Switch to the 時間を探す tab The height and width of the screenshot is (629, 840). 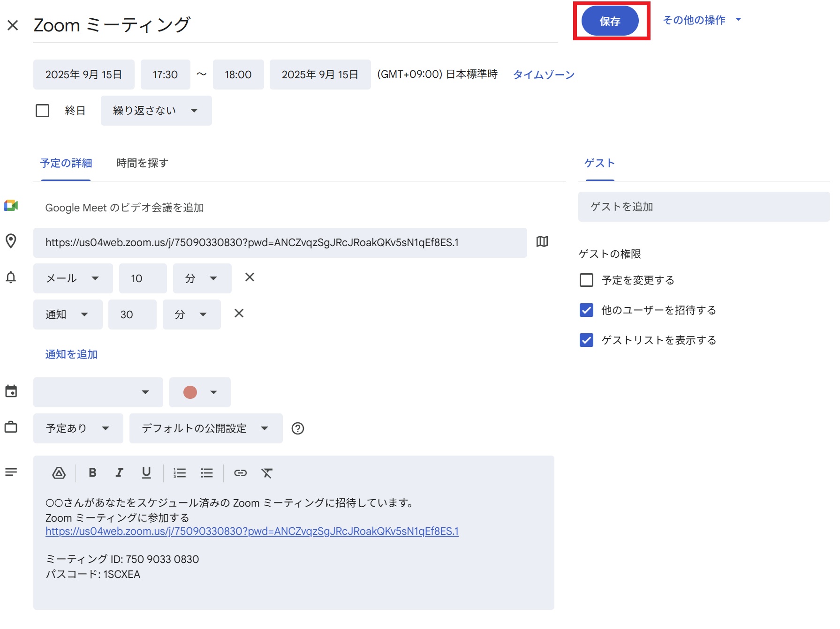click(142, 163)
